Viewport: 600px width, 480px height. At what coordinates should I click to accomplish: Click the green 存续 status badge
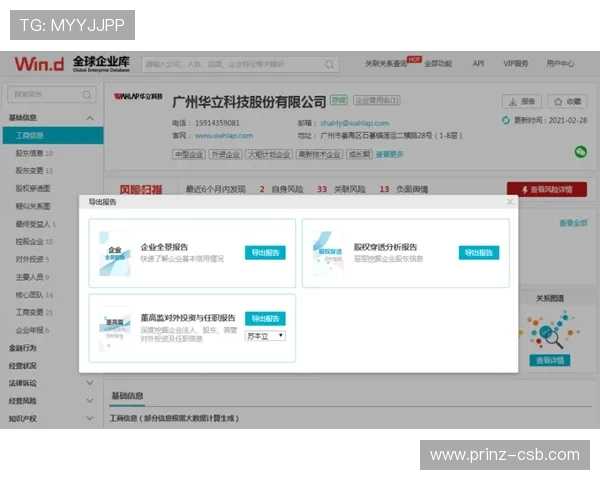(339, 100)
